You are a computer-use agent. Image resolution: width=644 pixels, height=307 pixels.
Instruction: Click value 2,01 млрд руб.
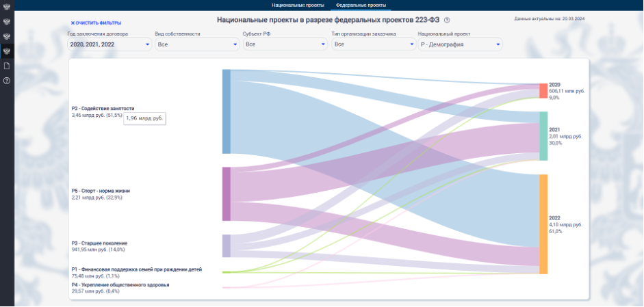point(565,136)
